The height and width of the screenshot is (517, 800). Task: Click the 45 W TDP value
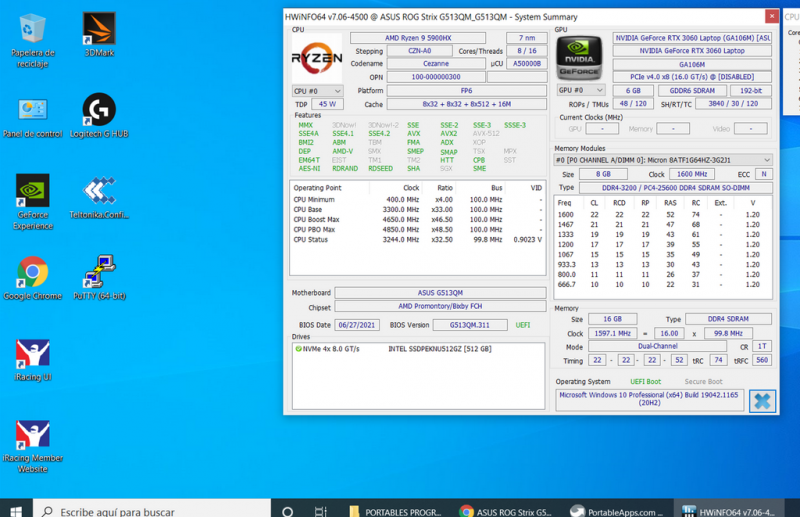pyautogui.click(x=327, y=104)
